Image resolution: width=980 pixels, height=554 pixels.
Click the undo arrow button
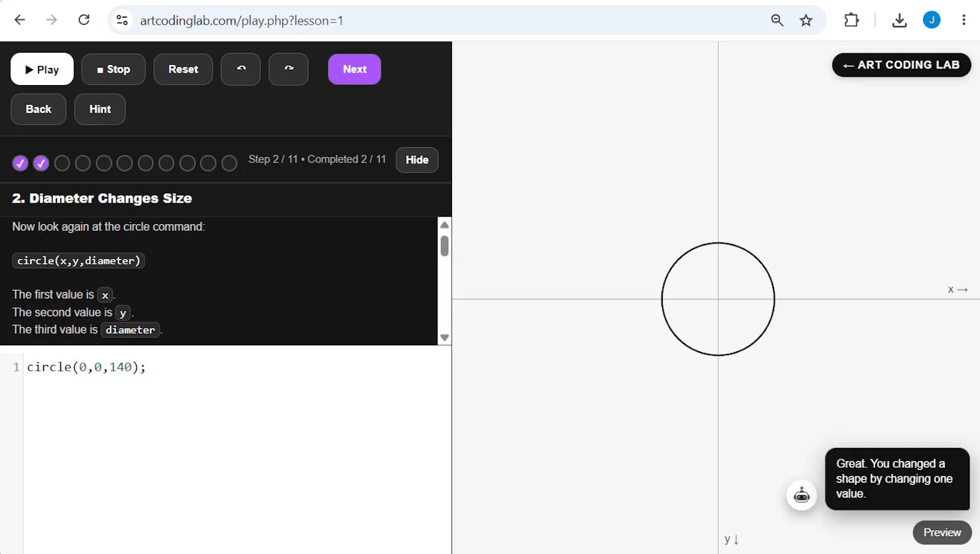click(x=241, y=69)
